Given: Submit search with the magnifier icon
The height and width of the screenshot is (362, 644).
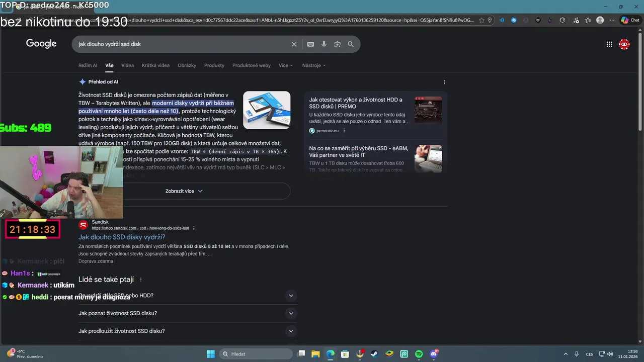Looking at the screenshot, I should click(x=351, y=44).
